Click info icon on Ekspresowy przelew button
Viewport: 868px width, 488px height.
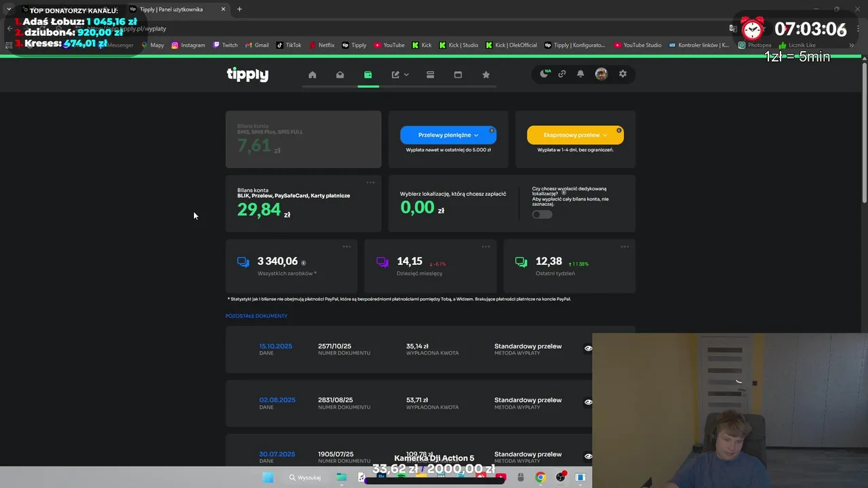coord(618,130)
